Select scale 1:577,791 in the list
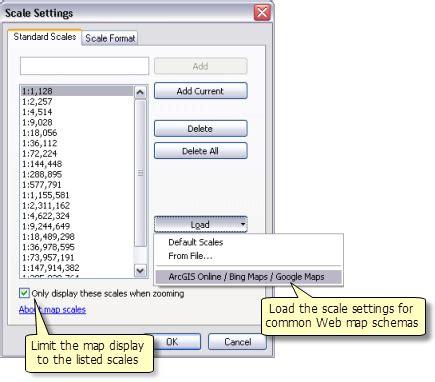Image resolution: width=435 pixels, height=382 pixels. click(77, 184)
